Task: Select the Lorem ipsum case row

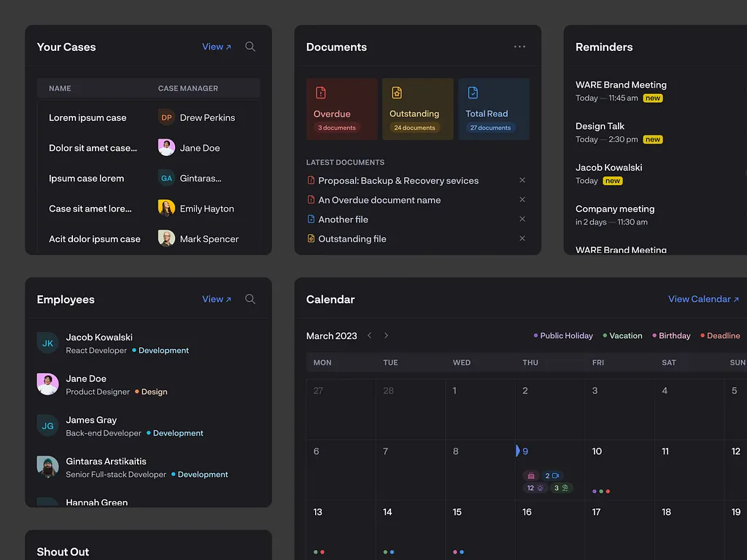Action: coord(88,117)
